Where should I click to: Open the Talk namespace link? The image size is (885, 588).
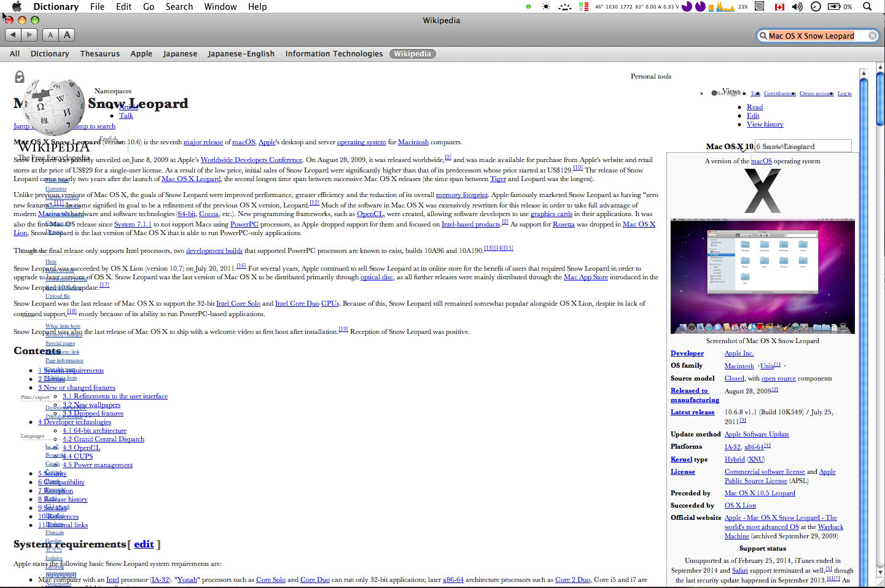(x=126, y=115)
